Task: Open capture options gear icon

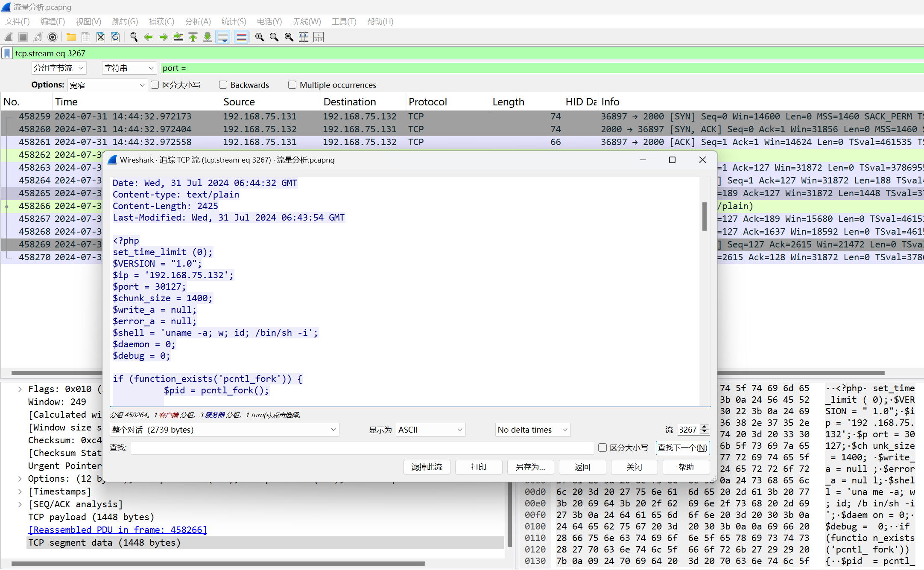Action: [53, 38]
